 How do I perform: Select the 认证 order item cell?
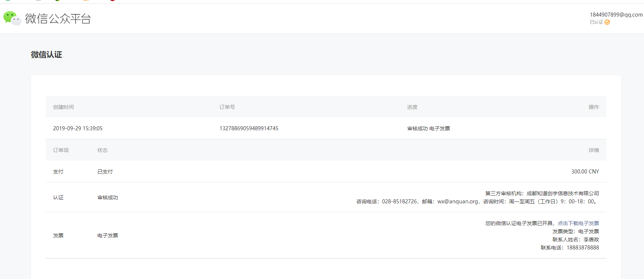pos(58,197)
